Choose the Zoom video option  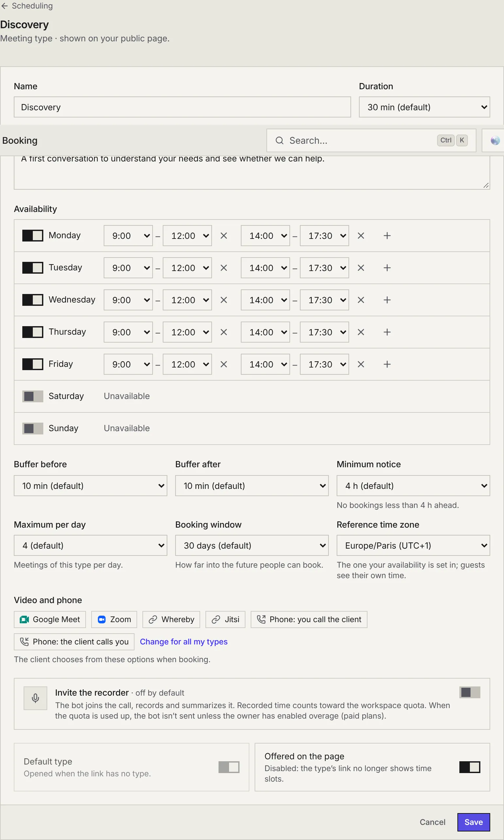(114, 619)
